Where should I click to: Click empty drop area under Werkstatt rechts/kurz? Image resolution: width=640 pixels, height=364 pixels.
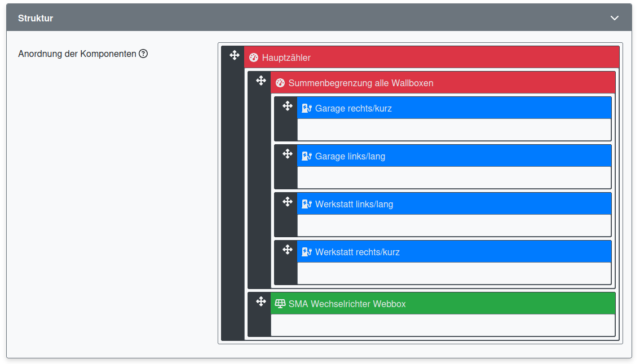point(454,273)
